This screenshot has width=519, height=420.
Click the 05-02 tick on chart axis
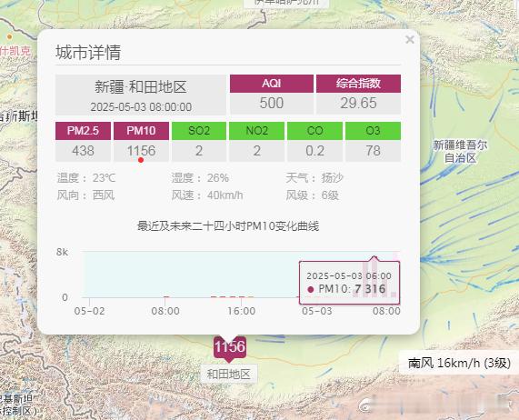pyautogui.click(x=89, y=311)
